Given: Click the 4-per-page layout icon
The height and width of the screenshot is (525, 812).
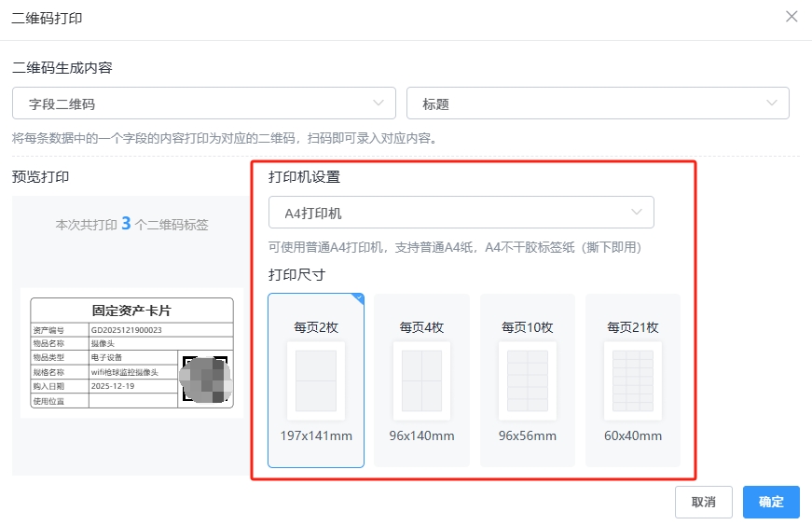Looking at the screenshot, I should [421, 380].
